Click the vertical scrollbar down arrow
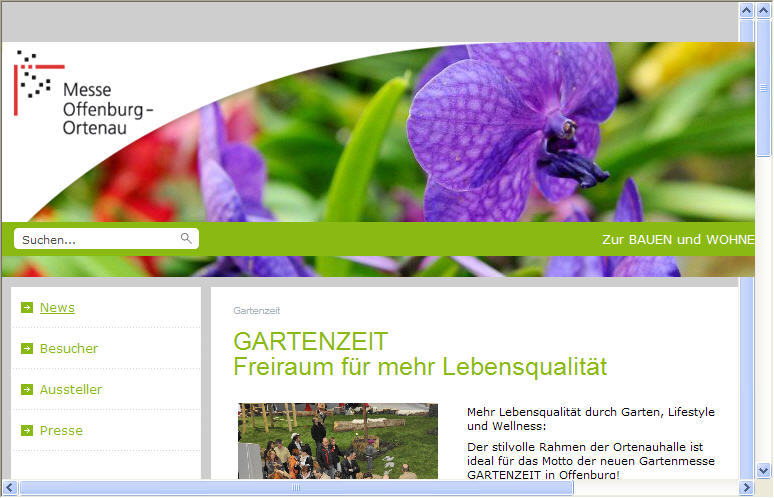The width and height of the screenshot is (774, 498). coord(764,470)
